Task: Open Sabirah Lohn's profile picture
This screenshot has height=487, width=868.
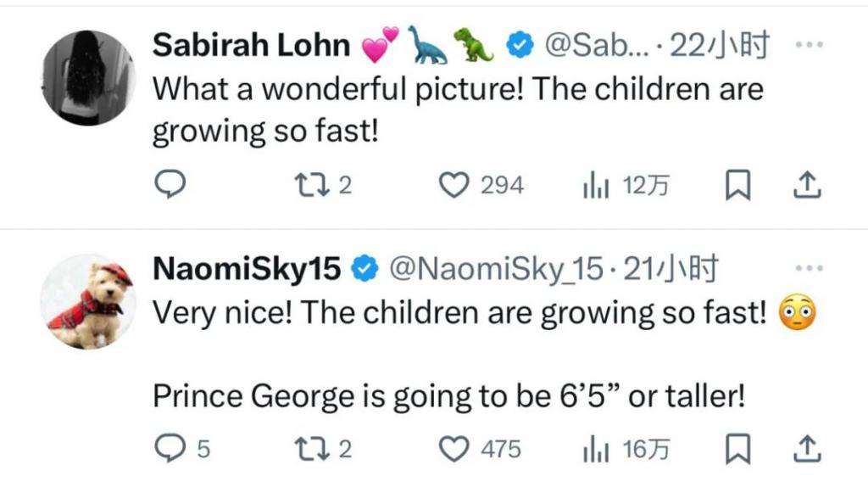Action: pos(87,78)
